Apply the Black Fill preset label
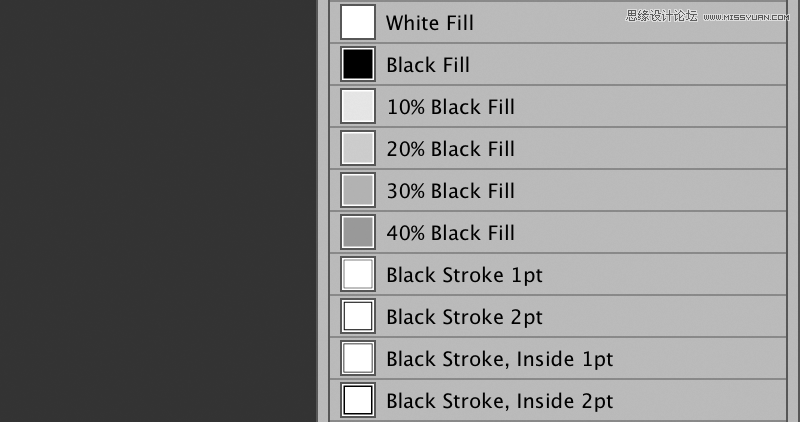800x422 pixels. 428,65
